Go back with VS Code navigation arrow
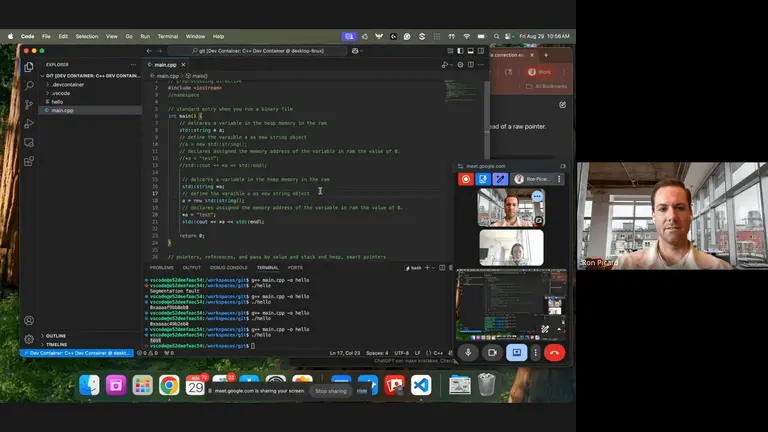The height and width of the screenshot is (432, 768). pos(149,50)
